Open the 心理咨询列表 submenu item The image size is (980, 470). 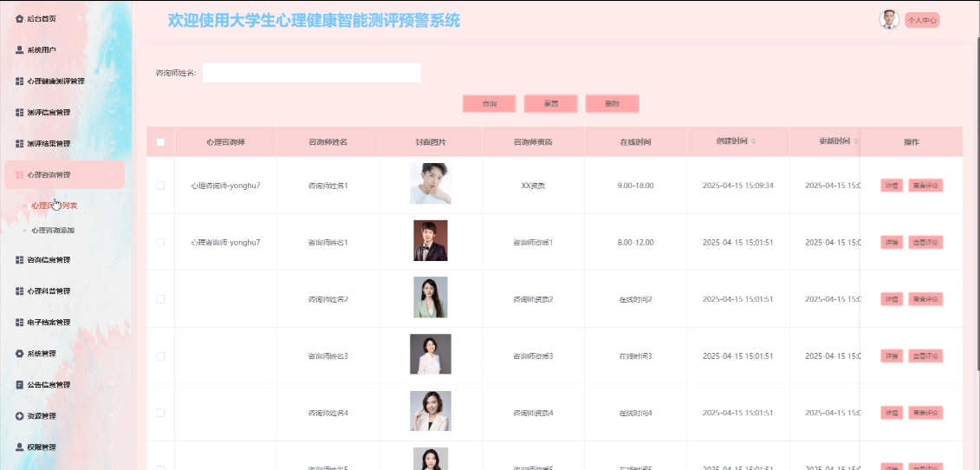click(x=55, y=206)
